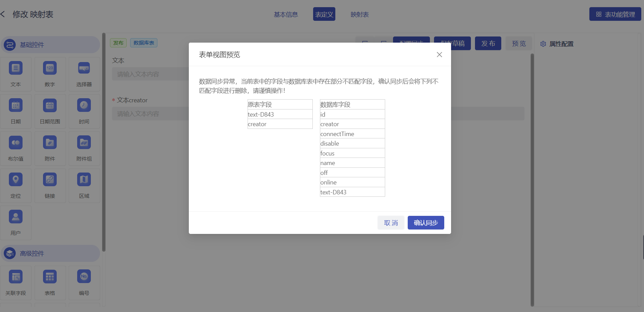Click the 原表字段 header cell
Image resolution: width=644 pixels, height=312 pixels.
coord(280,104)
